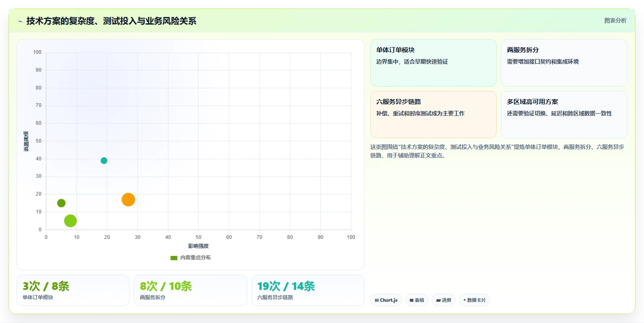Viewport: 644px width, 323px height.
Task: Click the orange bubble on the chart
Action: pos(128,199)
